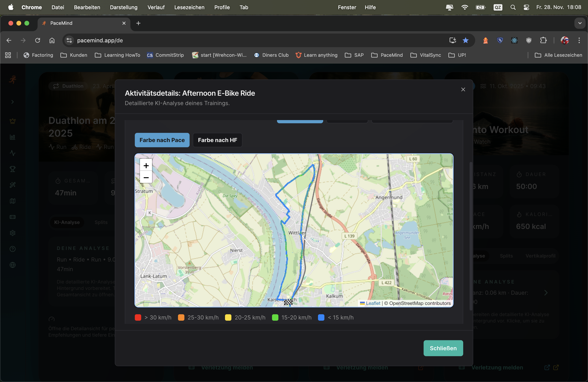Open the Chrome extensions puzzle icon
The width and height of the screenshot is (588, 382).
pyautogui.click(x=543, y=40)
